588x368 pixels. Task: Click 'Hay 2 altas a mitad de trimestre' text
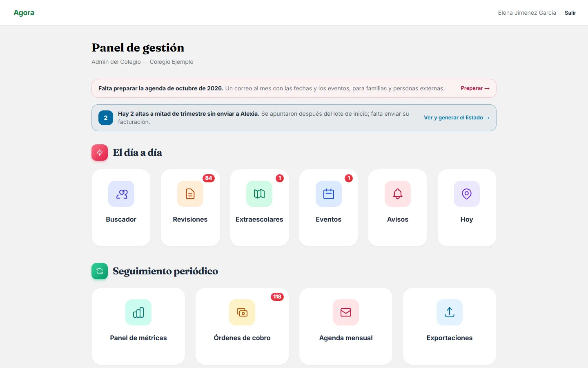[x=189, y=114]
